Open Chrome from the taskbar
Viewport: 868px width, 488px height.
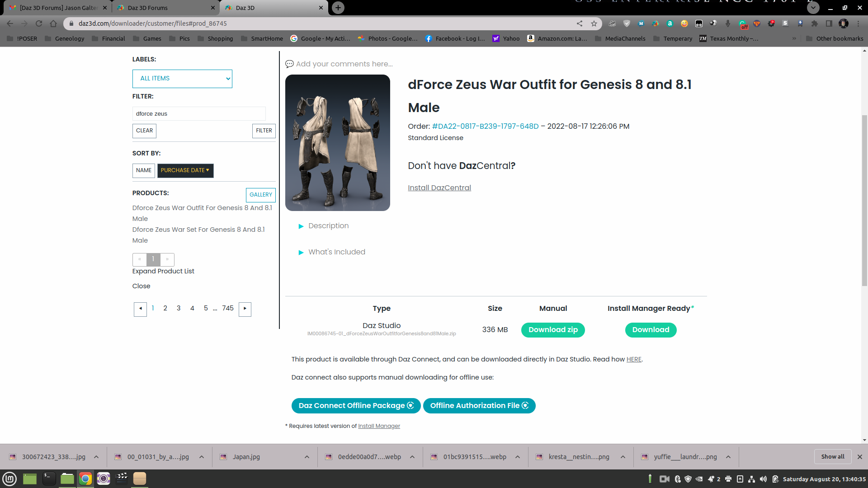(85, 479)
